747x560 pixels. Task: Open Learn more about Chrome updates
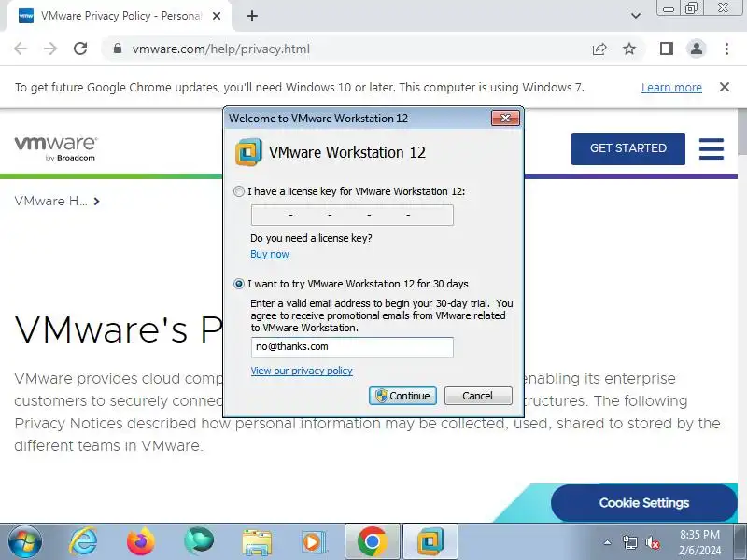tap(671, 88)
